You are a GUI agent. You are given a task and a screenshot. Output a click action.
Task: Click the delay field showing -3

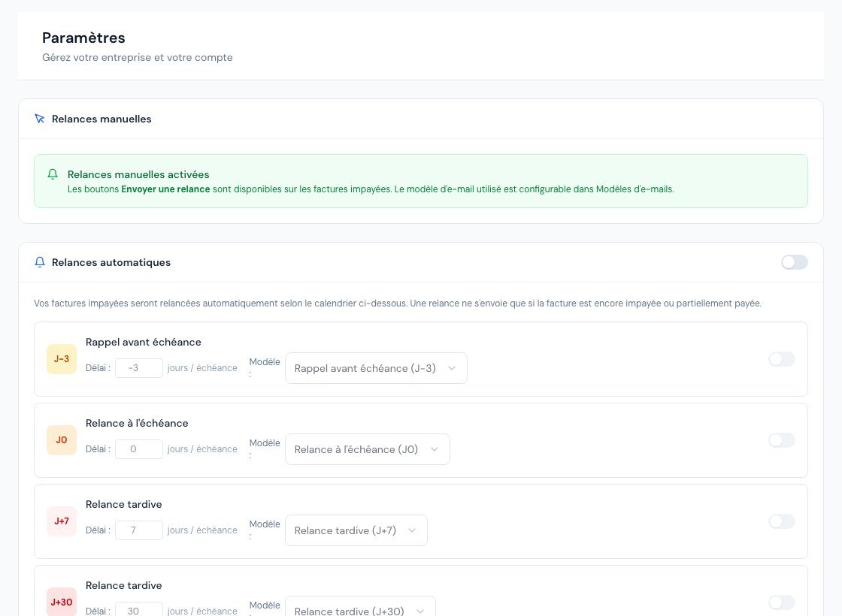click(x=139, y=368)
